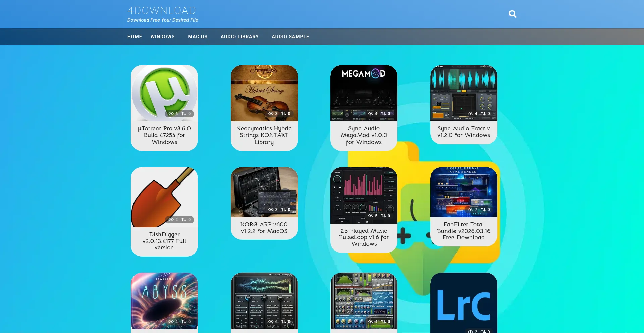The image size is (644, 333).
Task: Click the eye icon on ABYSS card
Action: 171,322
